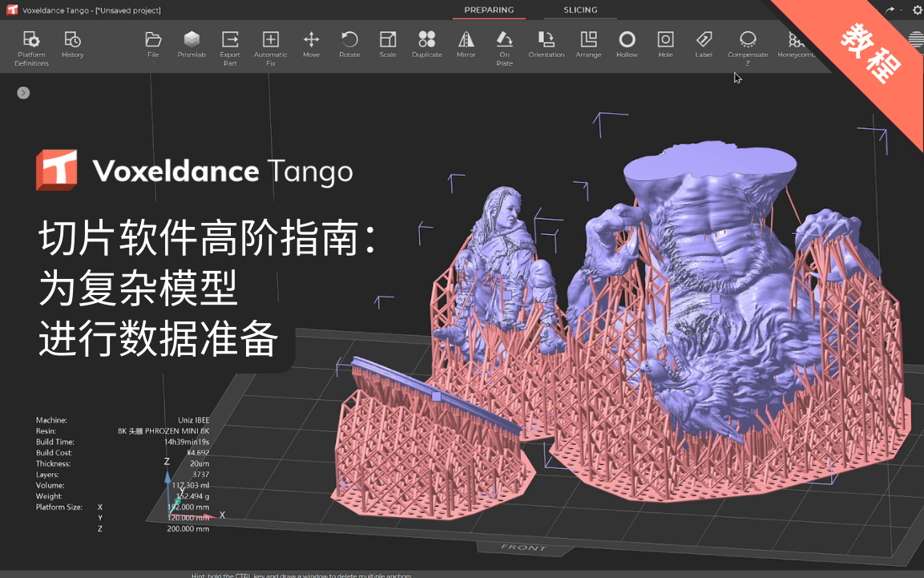Open the Orientation tool
Screen dimensions: 924x578
tap(546, 45)
